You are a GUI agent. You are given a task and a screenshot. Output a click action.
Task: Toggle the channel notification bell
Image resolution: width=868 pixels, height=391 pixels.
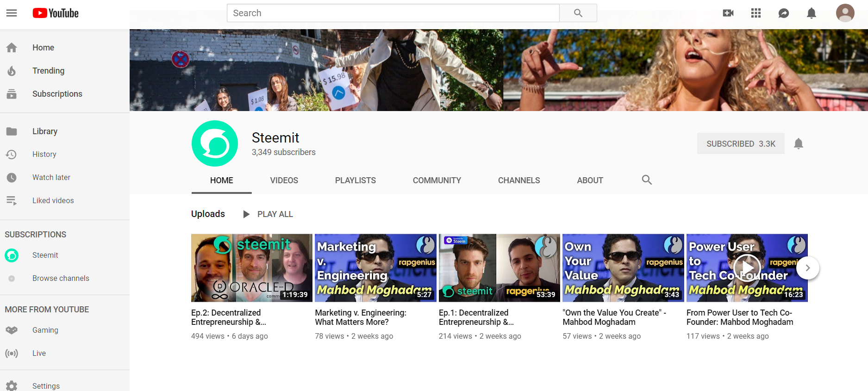(x=799, y=143)
